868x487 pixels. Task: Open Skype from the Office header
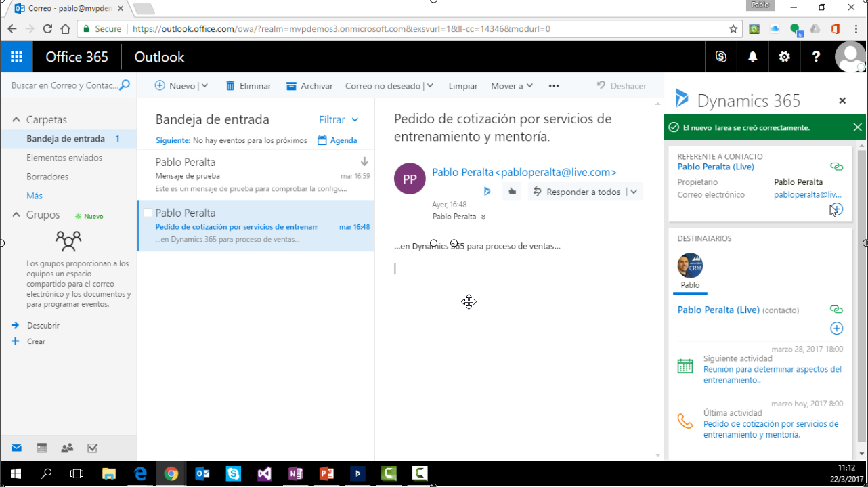pos(721,57)
